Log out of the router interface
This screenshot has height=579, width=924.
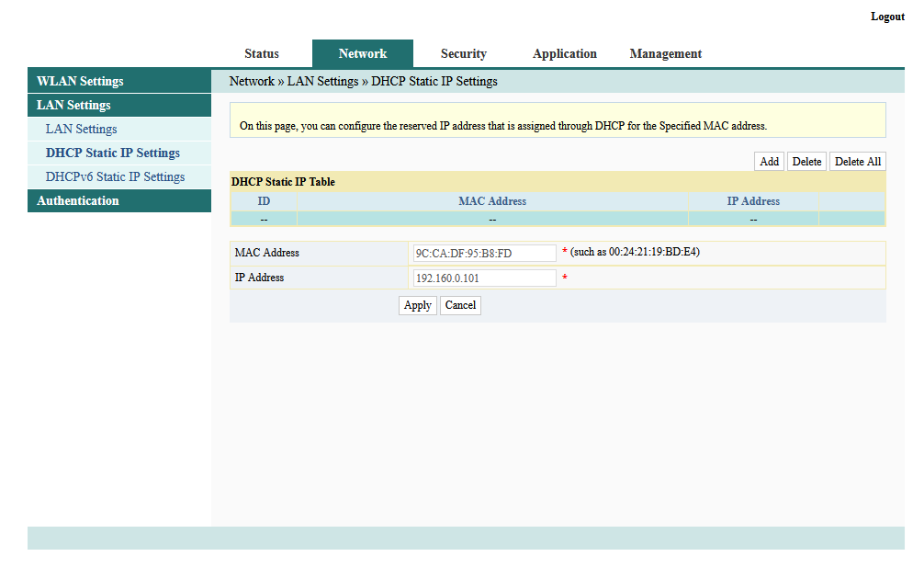886,16
